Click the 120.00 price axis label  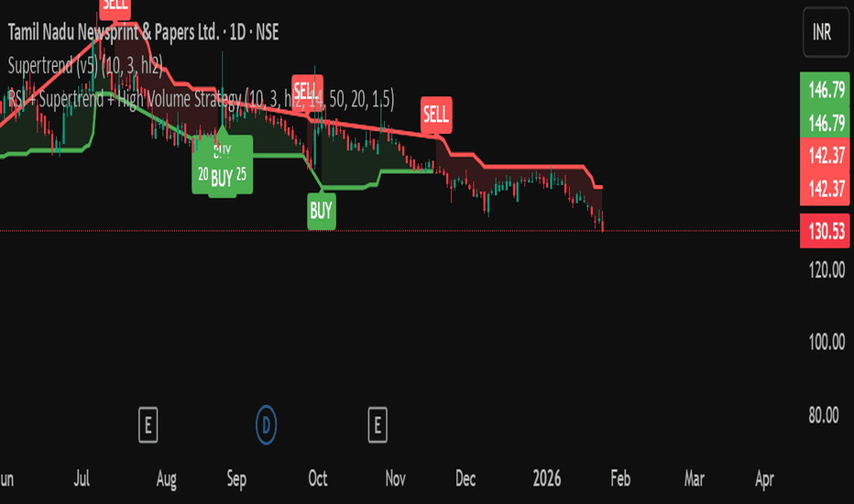[x=827, y=270]
